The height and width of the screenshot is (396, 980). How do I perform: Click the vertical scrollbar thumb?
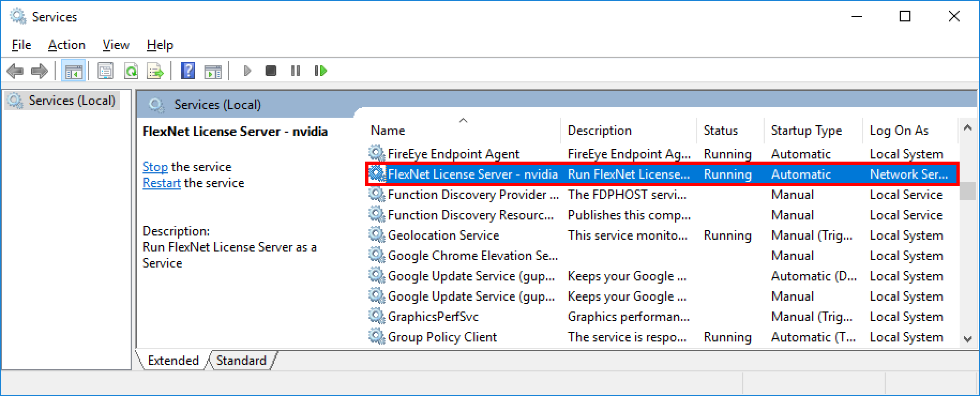pyautogui.click(x=967, y=191)
